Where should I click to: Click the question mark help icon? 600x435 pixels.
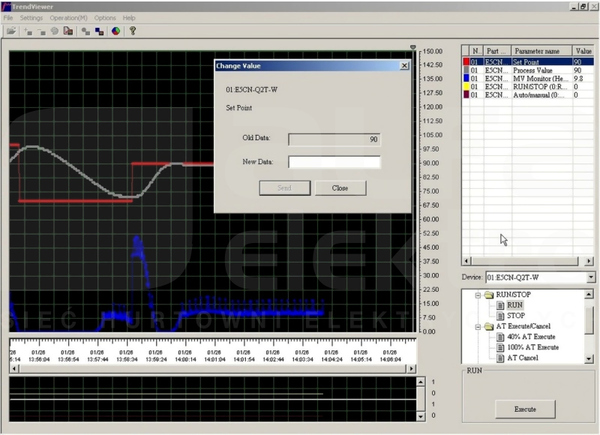point(133,31)
